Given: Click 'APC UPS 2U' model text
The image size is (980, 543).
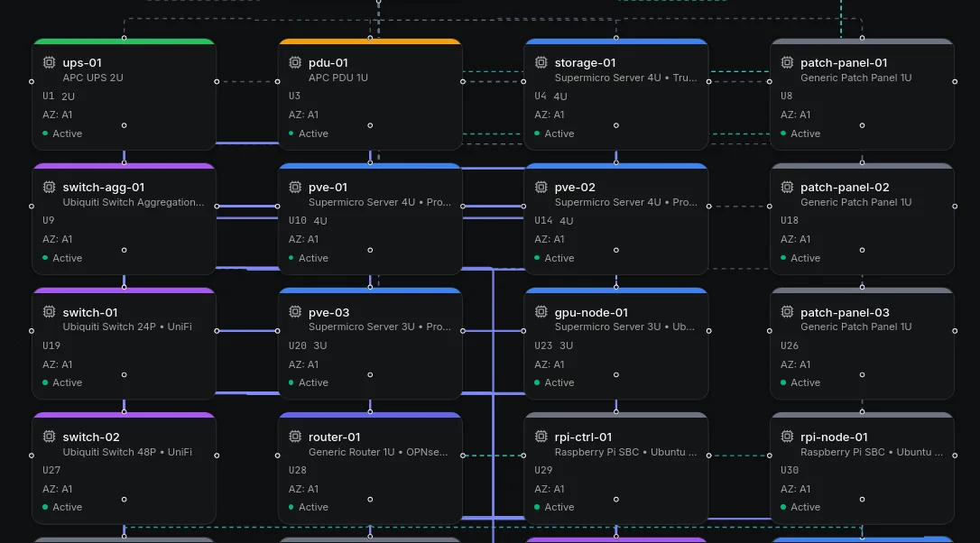Looking at the screenshot, I should coord(93,78).
